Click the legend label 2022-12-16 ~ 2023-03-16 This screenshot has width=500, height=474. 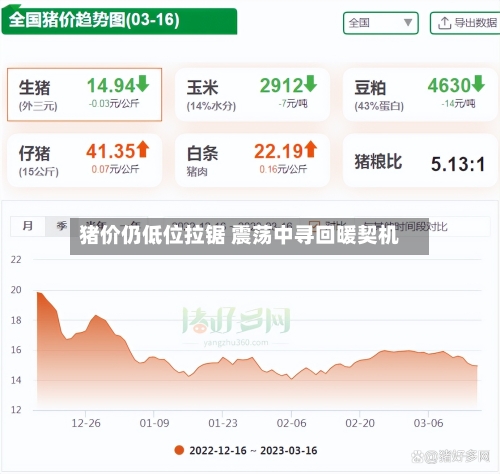(253, 451)
